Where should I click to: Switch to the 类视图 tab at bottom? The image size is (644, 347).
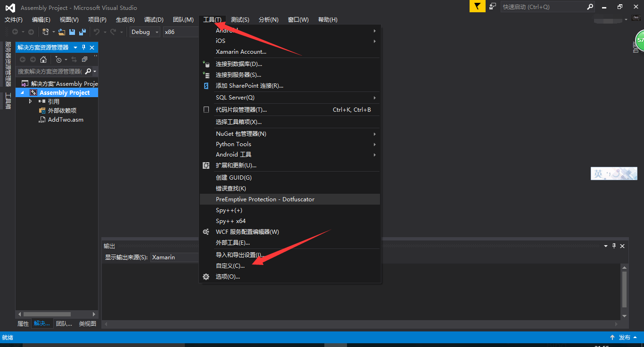pos(87,323)
